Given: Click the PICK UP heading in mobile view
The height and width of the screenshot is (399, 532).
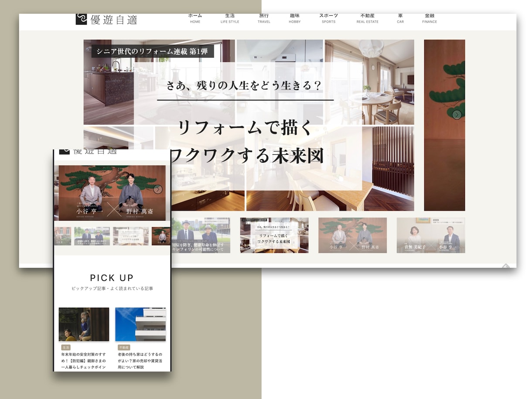Looking at the screenshot, I should [x=112, y=278].
